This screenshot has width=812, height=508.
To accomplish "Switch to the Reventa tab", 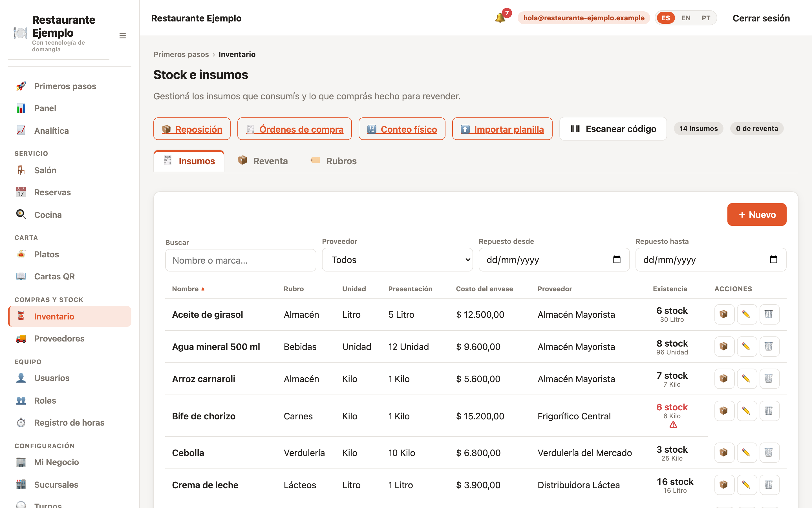I will click(263, 161).
